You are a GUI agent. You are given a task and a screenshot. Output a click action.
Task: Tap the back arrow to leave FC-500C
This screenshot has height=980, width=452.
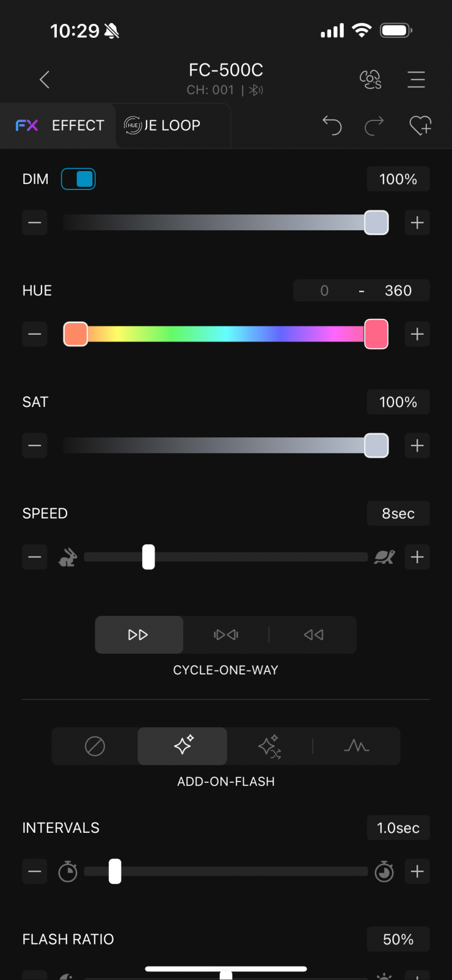(45, 79)
